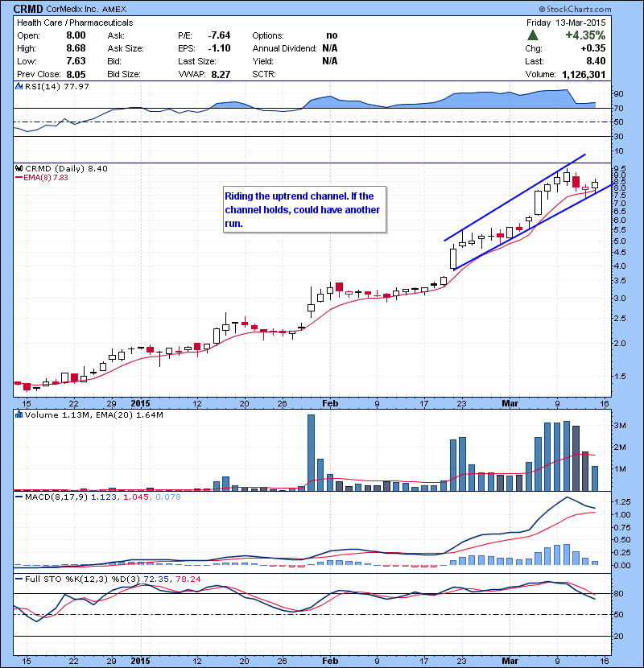Click the 1.25 MACD axis label
Image resolution: width=644 pixels, height=668 pixels.
click(623, 501)
